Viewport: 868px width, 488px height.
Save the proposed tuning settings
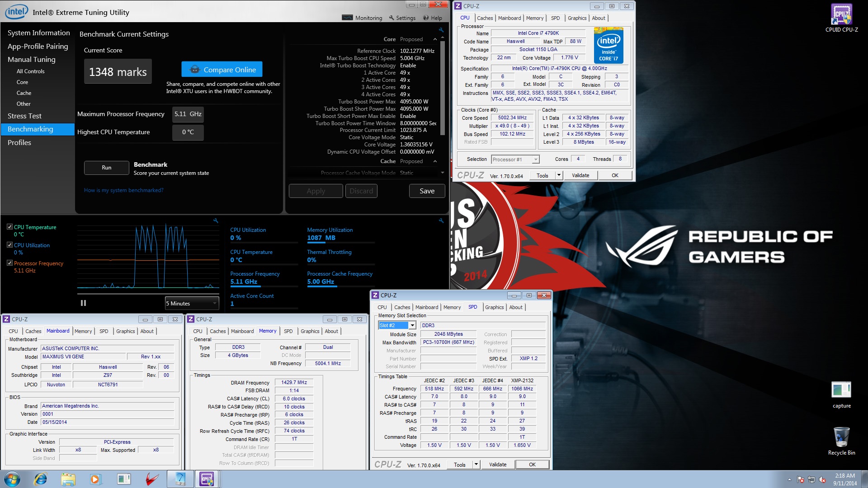point(427,191)
